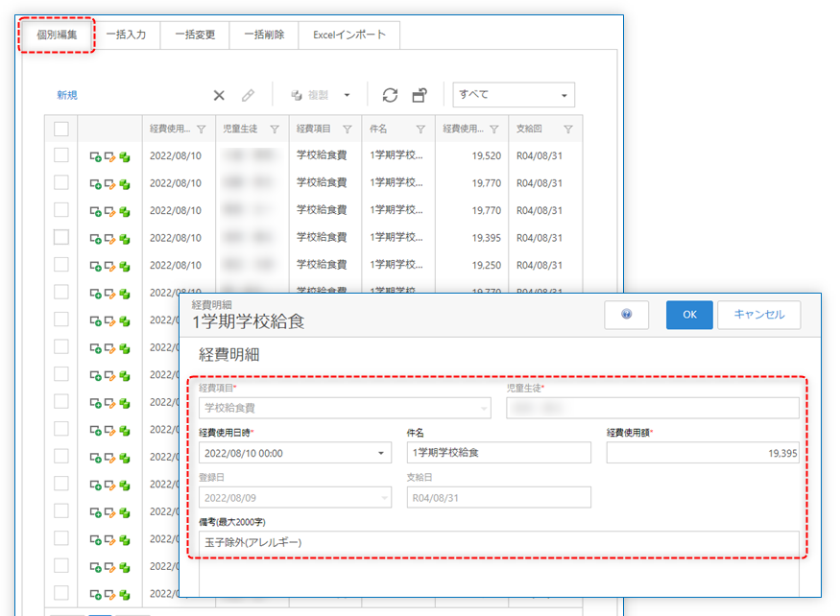Switch to the Excelインポート tab
Screen dimensions: 840x616
(x=349, y=35)
